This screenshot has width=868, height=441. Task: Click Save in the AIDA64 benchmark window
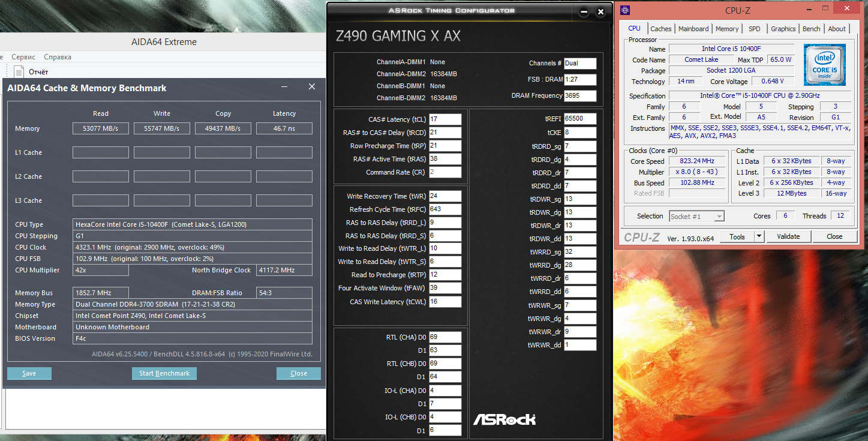pyautogui.click(x=29, y=373)
